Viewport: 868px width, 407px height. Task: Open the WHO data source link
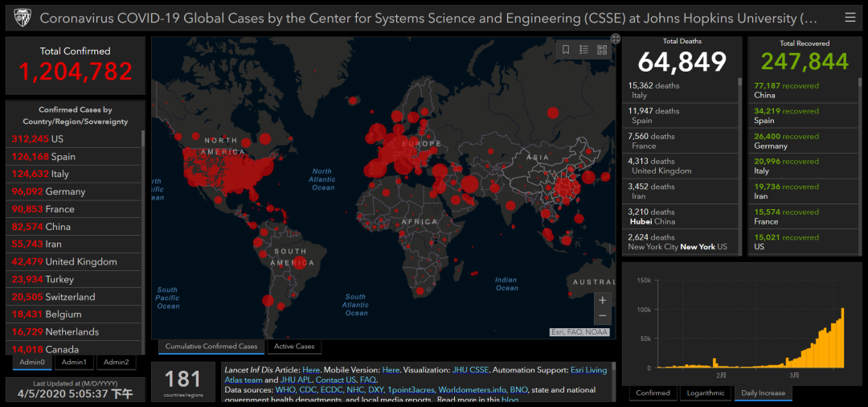285,390
